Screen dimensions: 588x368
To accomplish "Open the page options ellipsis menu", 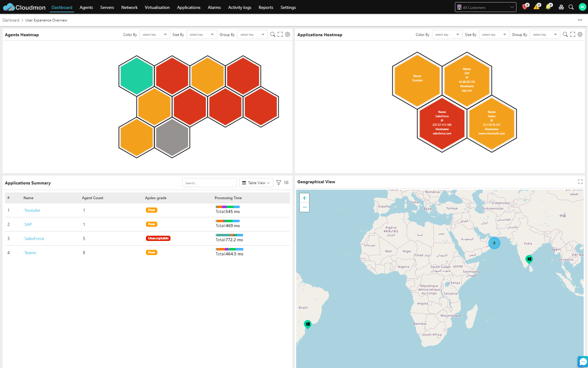I will click(x=580, y=20).
